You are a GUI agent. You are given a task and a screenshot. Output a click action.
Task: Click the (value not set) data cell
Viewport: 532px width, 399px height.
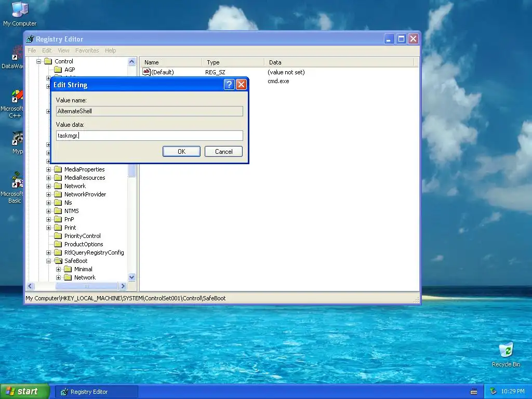coord(286,72)
